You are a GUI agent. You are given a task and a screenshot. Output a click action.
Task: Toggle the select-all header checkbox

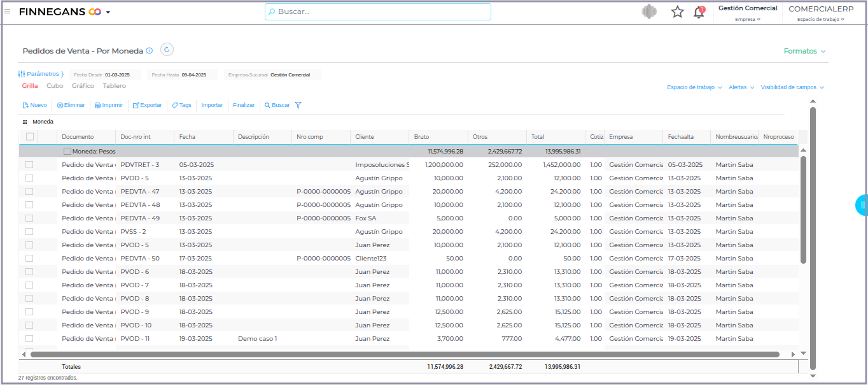pos(30,136)
